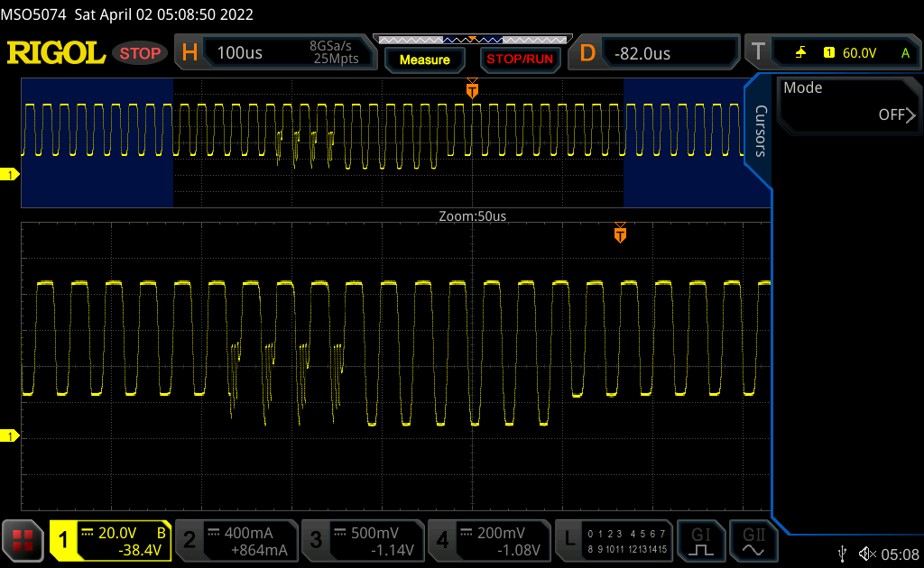Toggle channel 3 on
The width and height of the screenshot is (924, 568).
pos(316,540)
